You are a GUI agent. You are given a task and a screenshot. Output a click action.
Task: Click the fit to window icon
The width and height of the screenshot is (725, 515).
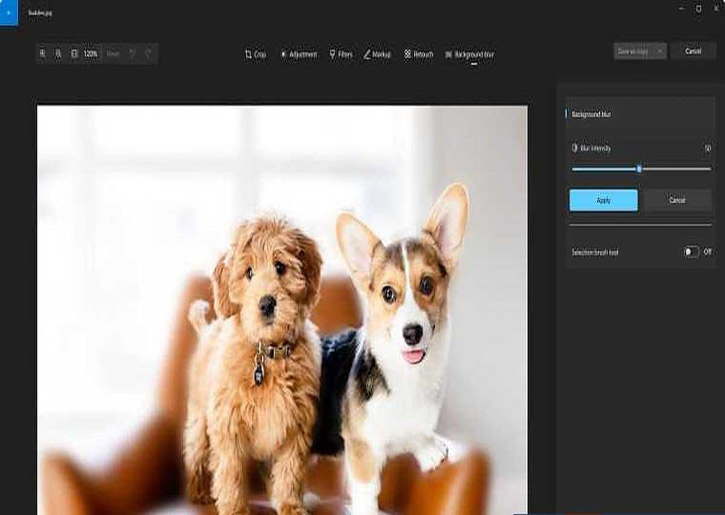(74, 53)
